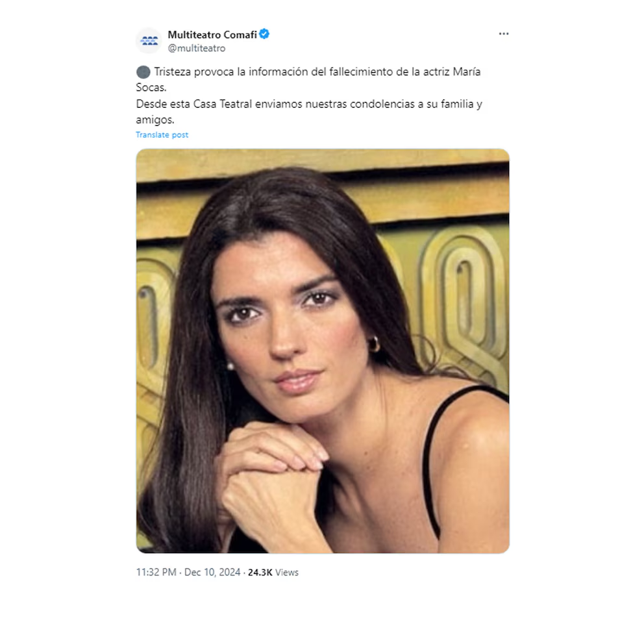The width and height of the screenshot is (644, 644).
Task: Click the word amigos in the post
Action: [155, 120]
